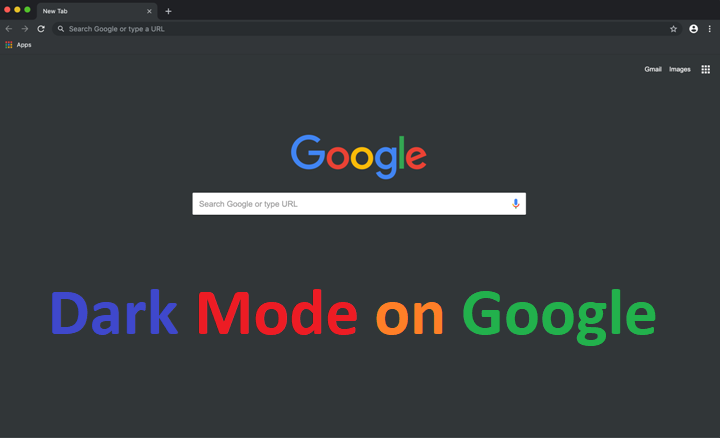The height and width of the screenshot is (438, 720).
Task: Click the magnifier icon in the address bar
Action: pos(61,29)
